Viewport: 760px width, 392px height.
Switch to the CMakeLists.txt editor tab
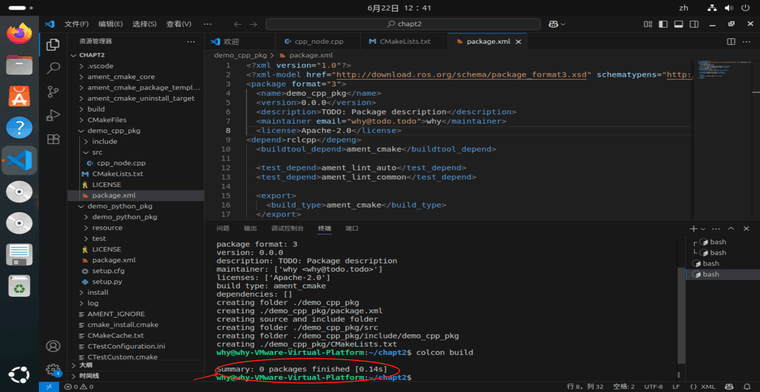pos(404,42)
